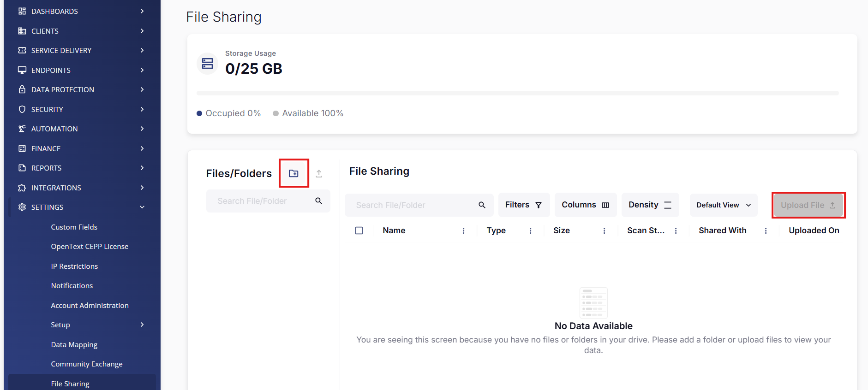Open the Columns chooser
Viewport: 868px width, 390px height.
[x=586, y=205]
